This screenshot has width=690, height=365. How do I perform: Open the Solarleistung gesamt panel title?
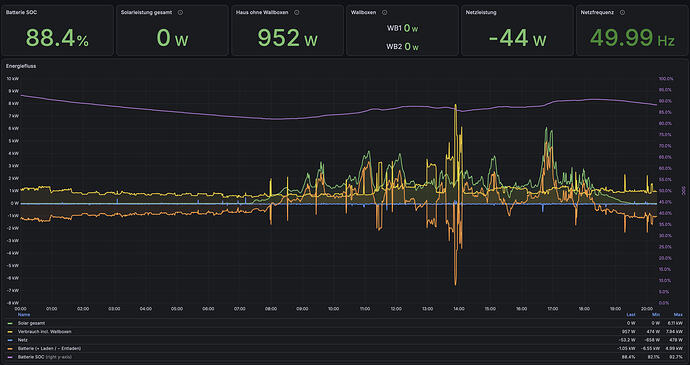[x=146, y=13]
